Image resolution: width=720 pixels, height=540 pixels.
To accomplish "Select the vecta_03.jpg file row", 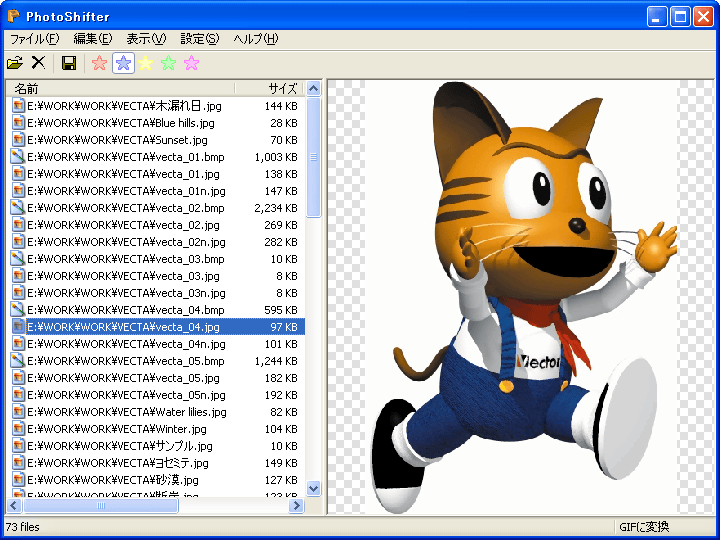I will coord(156,276).
